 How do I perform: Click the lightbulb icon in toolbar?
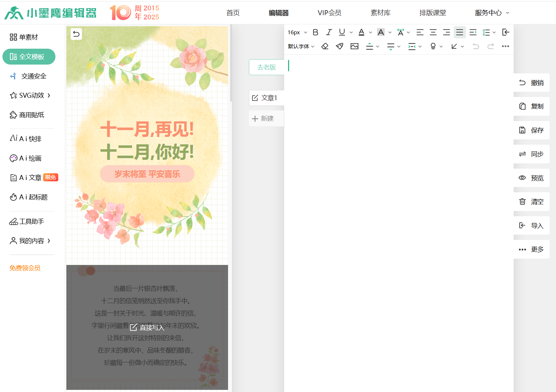[433, 46]
